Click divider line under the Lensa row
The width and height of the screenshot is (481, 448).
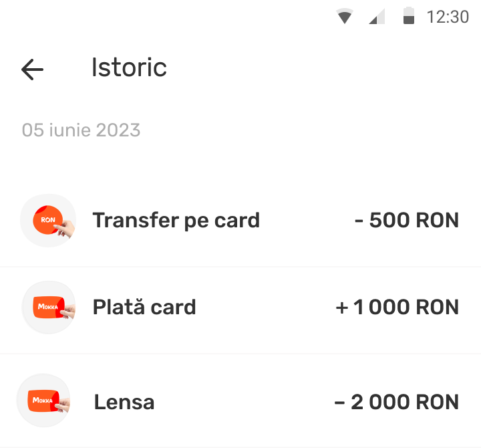coord(240,446)
